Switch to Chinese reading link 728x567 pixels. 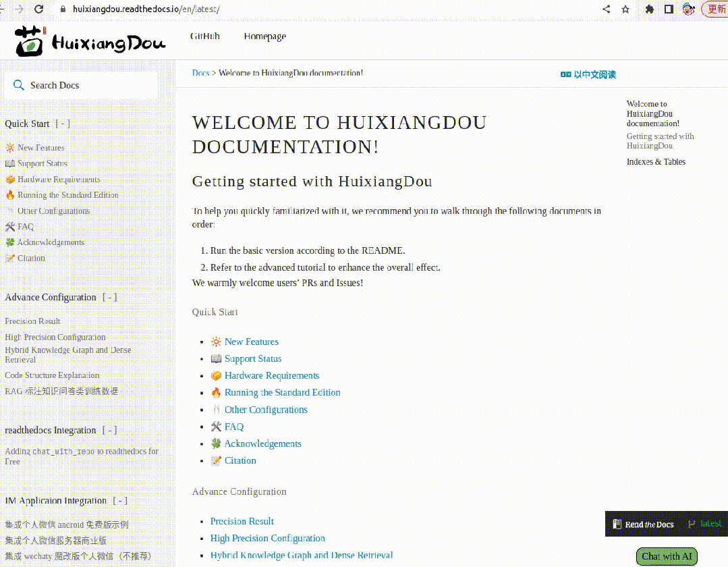pos(588,74)
